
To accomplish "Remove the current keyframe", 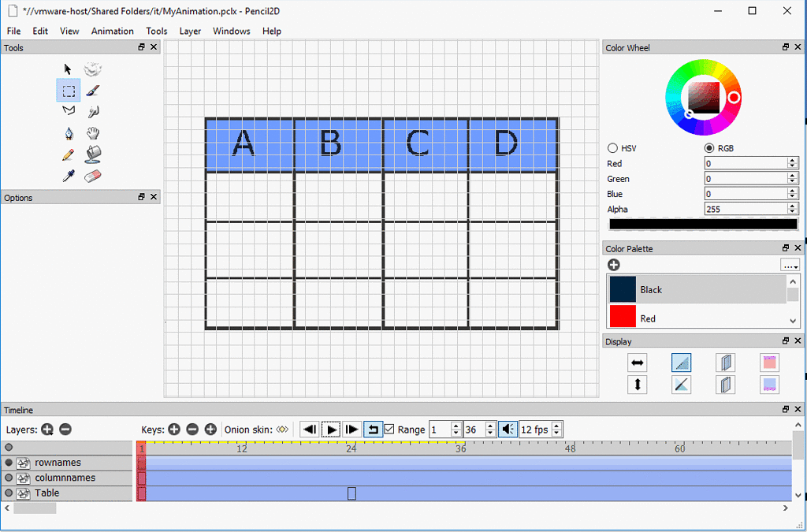I will click(192, 429).
